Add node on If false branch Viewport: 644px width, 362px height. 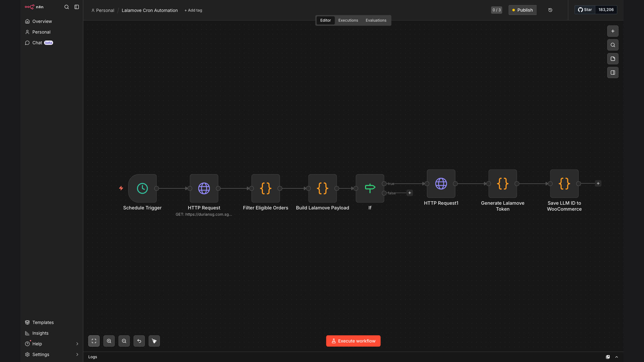click(x=410, y=193)
